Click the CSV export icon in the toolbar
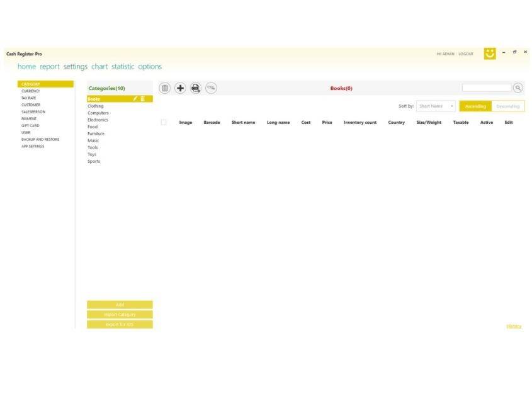 210,87
